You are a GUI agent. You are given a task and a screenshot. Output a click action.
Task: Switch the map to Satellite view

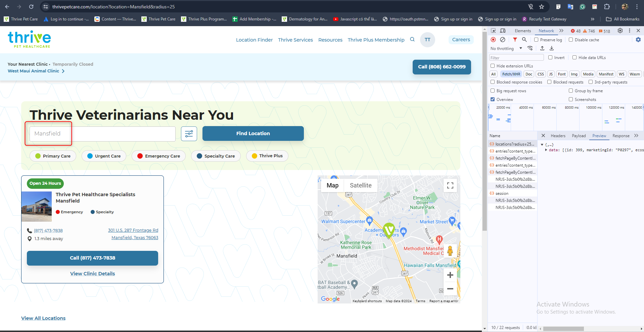click(361, 185)
